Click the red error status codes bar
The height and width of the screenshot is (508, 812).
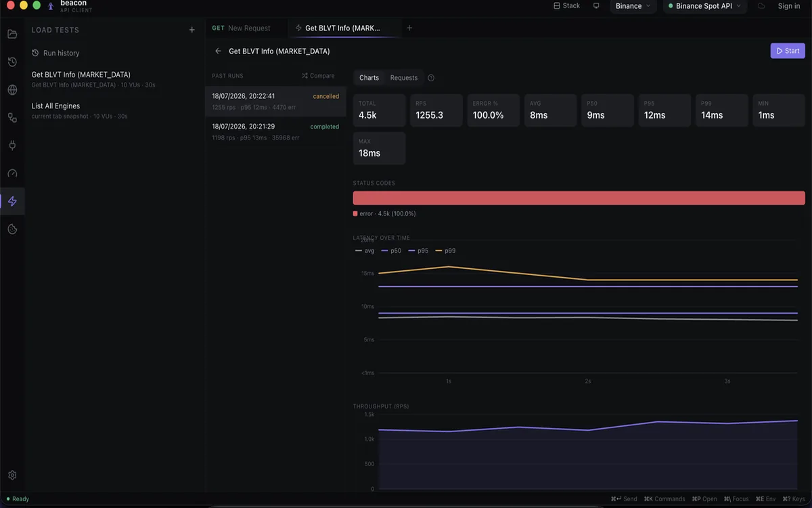(x=579, y=198)
